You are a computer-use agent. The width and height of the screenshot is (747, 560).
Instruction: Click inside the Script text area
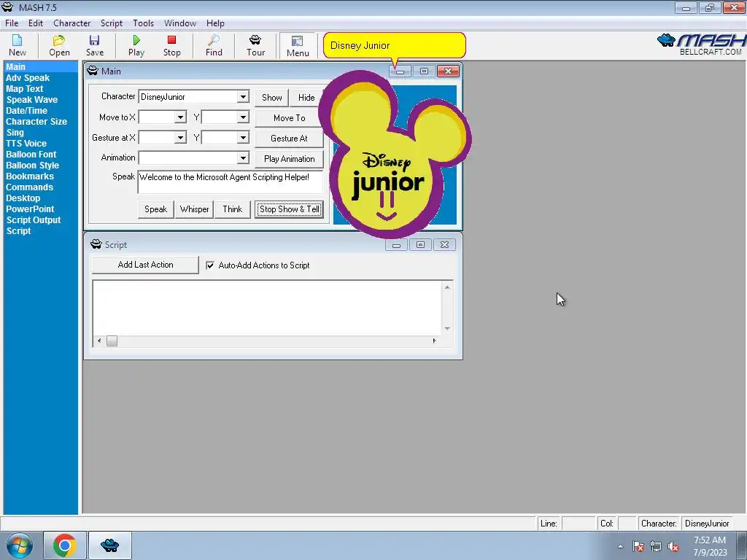pyautogui.click(x=268, y=308)
